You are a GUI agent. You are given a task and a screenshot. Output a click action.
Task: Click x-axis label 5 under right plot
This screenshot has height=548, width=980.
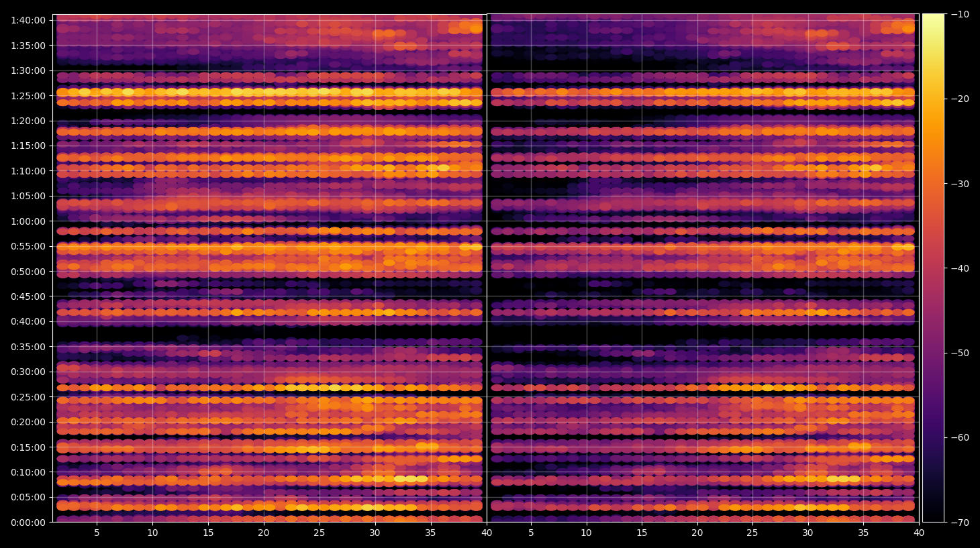point(531,533)
